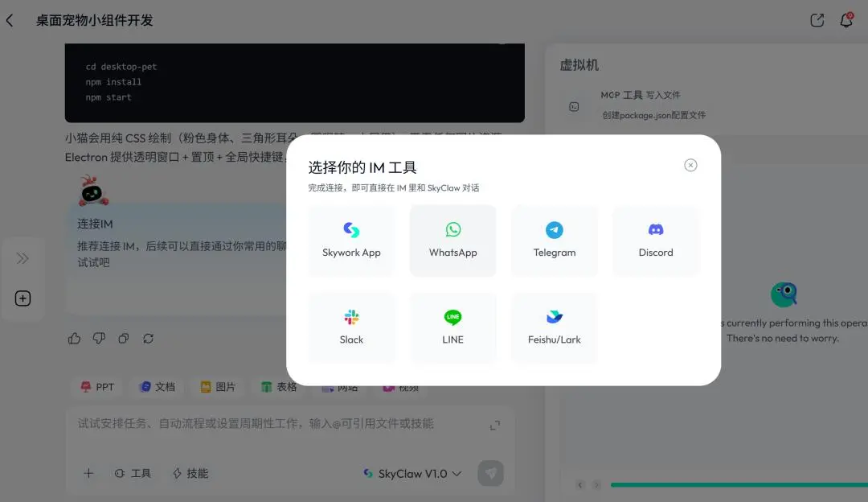Regenerate the response with the refresh icon
868x502 pixels.
149,338
